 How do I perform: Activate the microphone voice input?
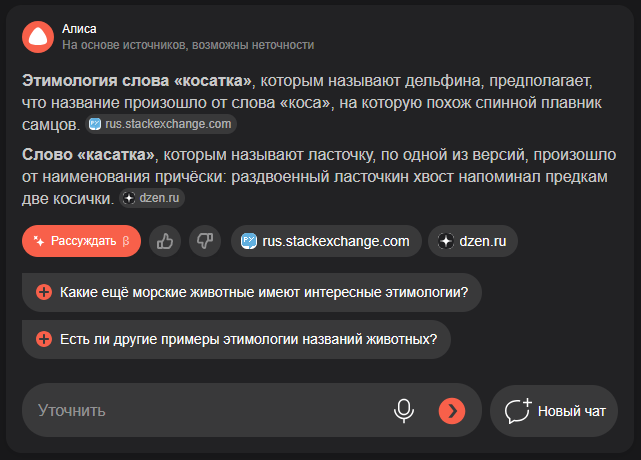[x=404, y=411]
